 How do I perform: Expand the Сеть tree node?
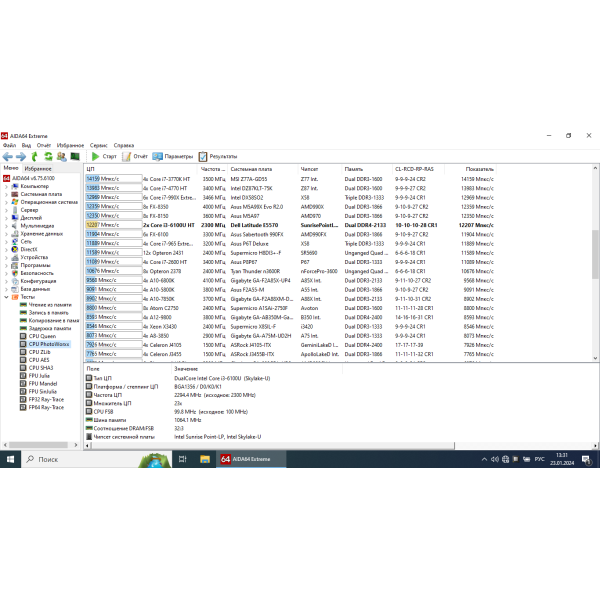click(x=6, y=242)
